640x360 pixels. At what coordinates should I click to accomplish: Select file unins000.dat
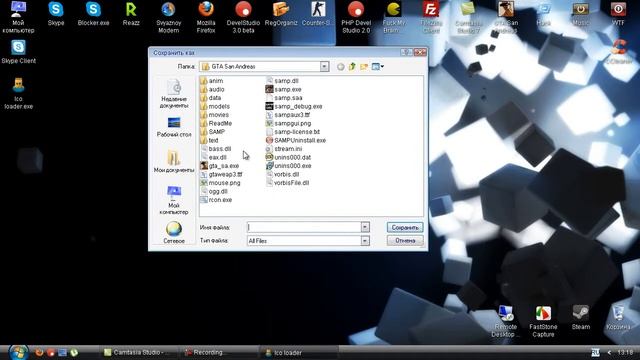[289, 158]
